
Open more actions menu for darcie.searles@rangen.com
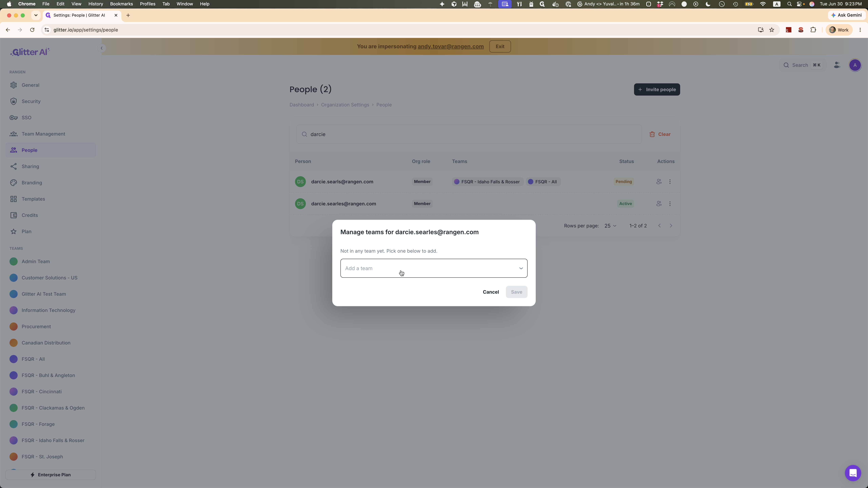click(670, 204)
